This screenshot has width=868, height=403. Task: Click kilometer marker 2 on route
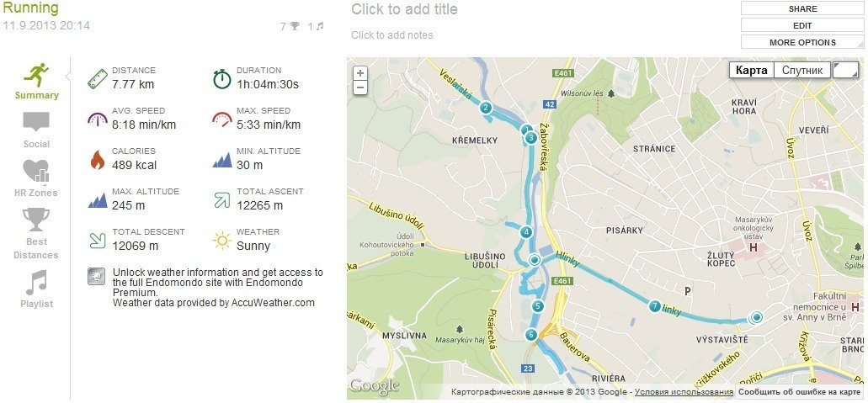[485, 108]
